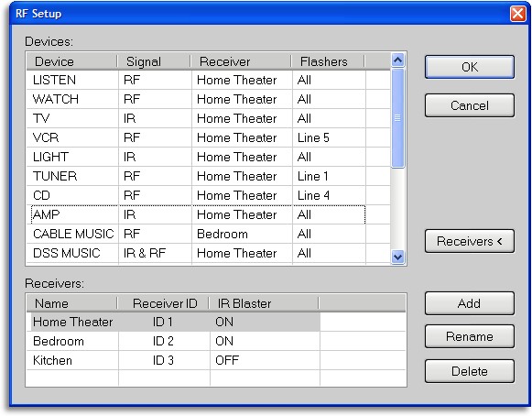Click the Receiver ID column header

163,303
